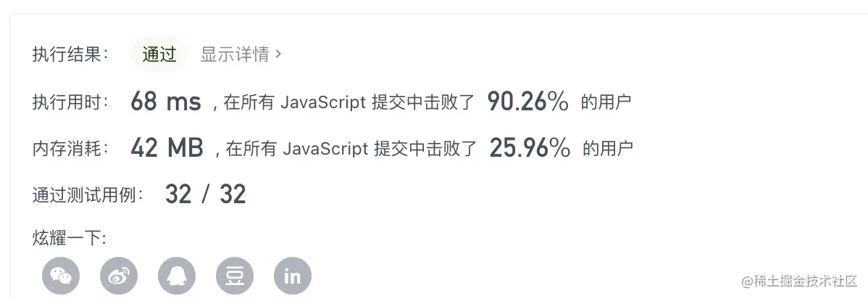Click the 32 / 32 test cases count

coord(205,194)
